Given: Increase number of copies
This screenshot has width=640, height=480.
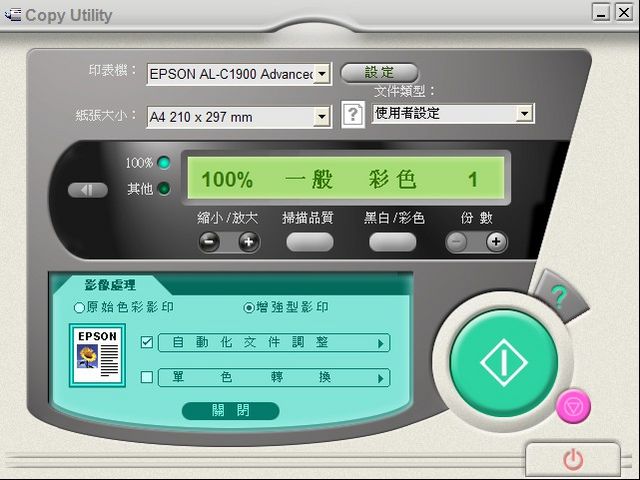Looking at the screenshot, I should pos(496,242).
